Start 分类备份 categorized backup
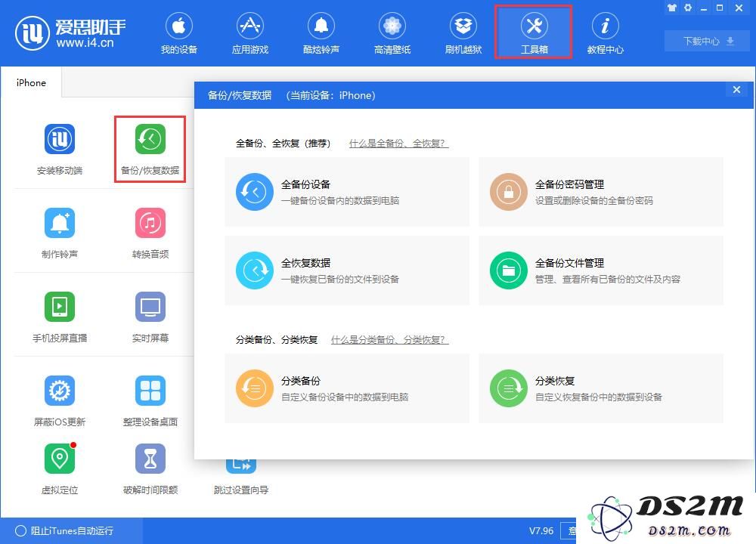 (x=347, y=388)
